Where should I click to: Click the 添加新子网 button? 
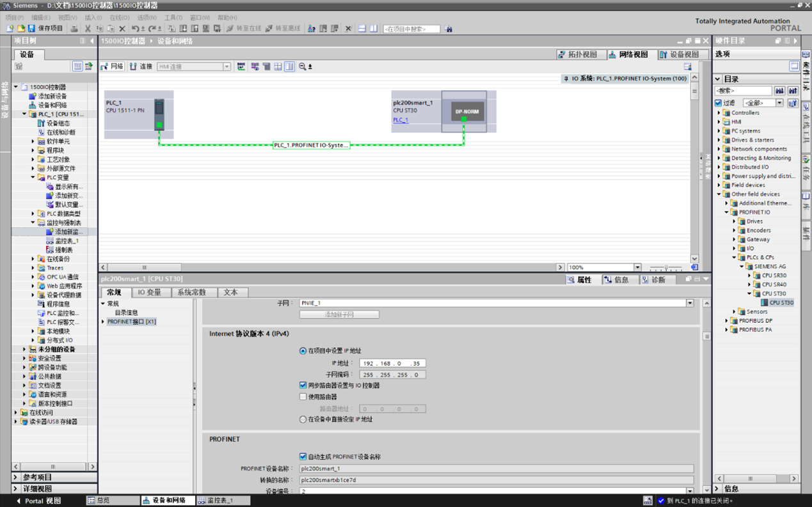coord(339,315)
